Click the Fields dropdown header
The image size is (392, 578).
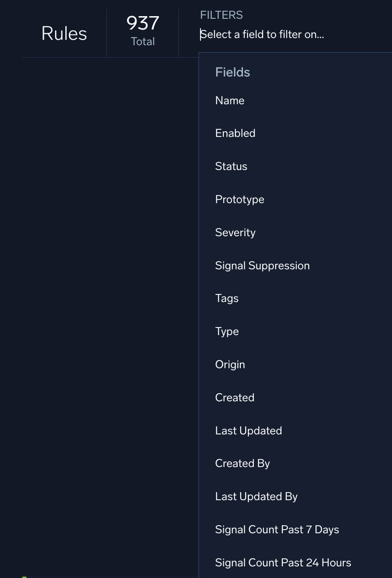coord(233,72)
